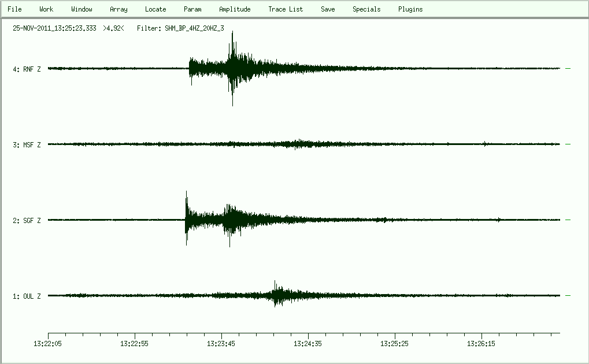
Task: Select the trace label 1: OUL Z
Action: [x=27, y=296]
